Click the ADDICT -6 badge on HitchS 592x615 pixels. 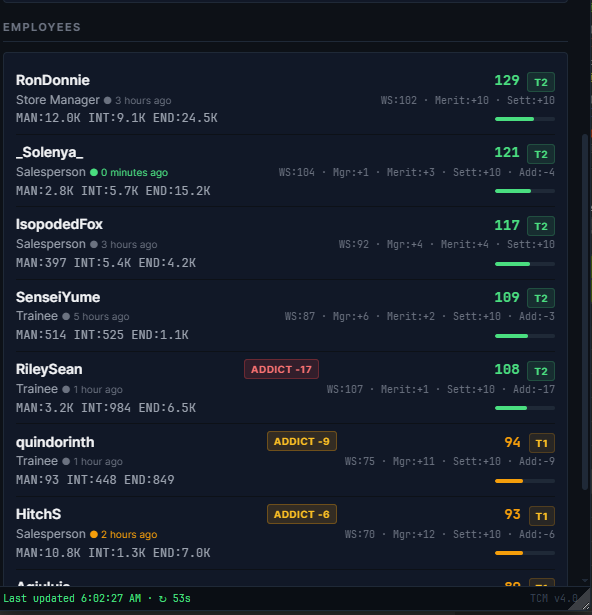click(x=302, y=514)
